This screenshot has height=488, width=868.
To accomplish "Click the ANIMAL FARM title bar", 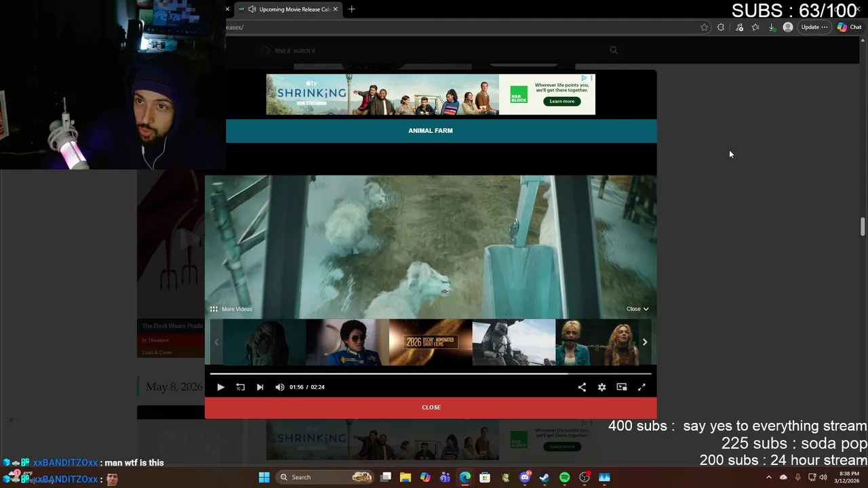I will 431,131.
